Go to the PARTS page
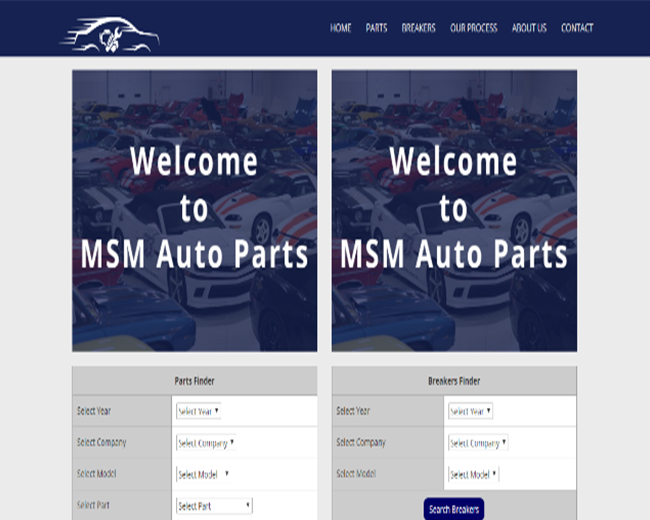The image size is (650, 520). tap(376, 28)
